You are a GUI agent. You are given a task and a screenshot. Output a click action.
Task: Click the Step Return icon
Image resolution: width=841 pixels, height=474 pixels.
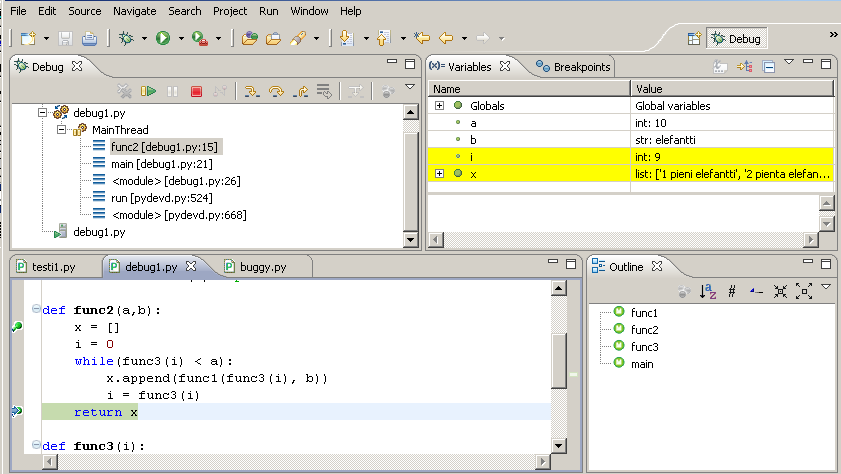(298, 91)
